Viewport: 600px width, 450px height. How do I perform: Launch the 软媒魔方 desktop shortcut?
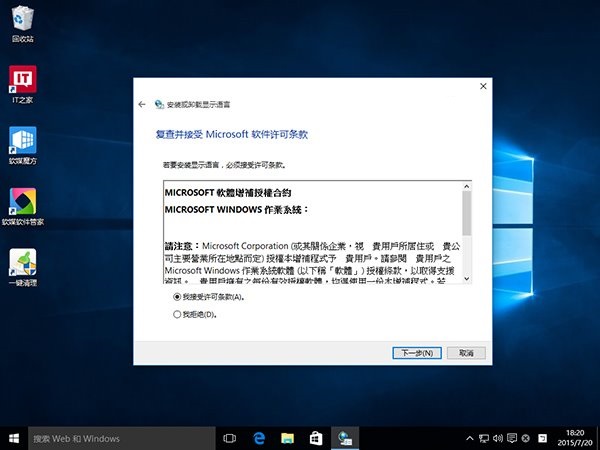click(23, 145)
